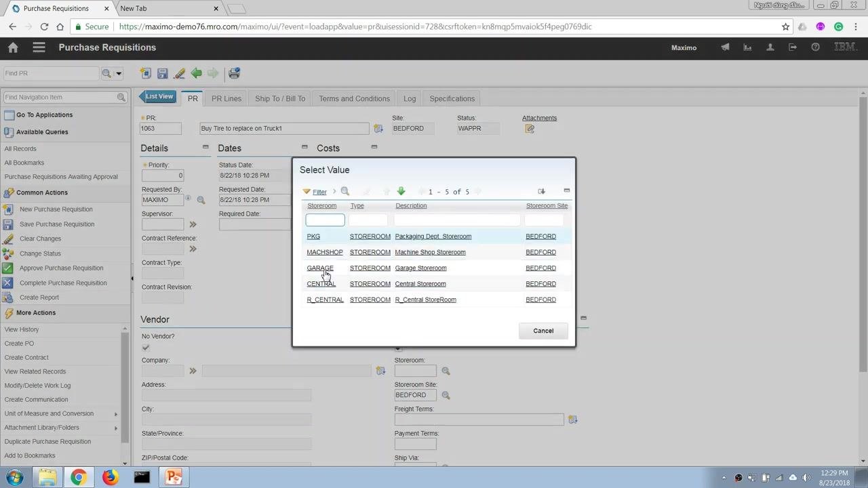This screenshot has width=868, height=488.
Task: Switch to the PR Lines tab
Action: click(226, 98)
